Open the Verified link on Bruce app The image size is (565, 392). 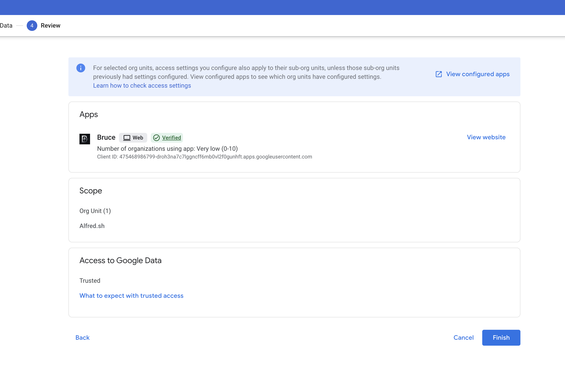point(171,138)
